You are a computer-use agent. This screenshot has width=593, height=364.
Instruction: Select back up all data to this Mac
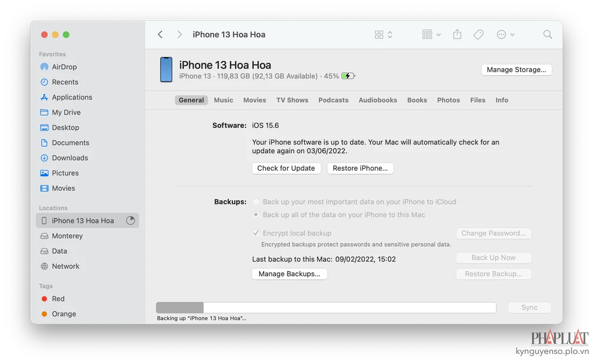[256, 215]
